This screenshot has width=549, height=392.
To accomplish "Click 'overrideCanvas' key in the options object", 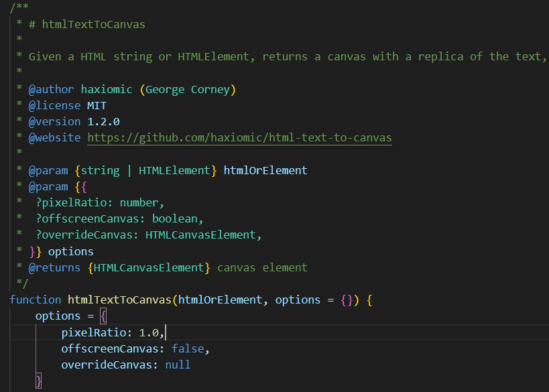I will pos(107,365).
